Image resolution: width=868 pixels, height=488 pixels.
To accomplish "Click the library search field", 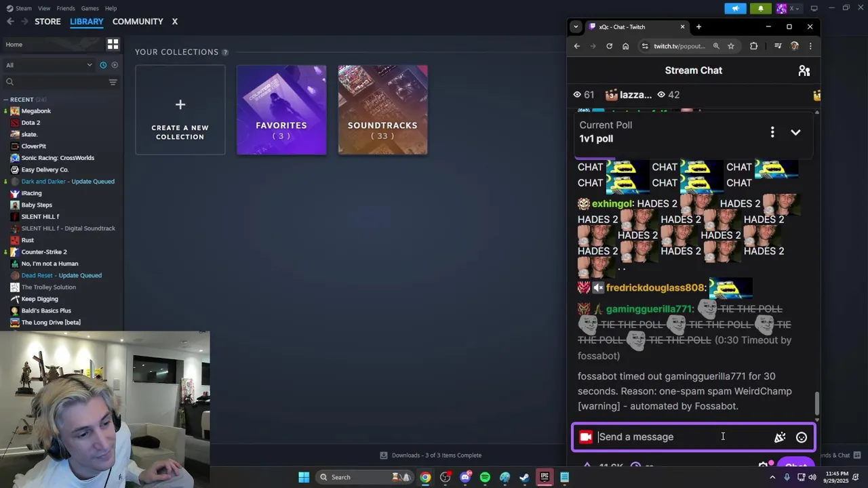I will tap(54, 82).
